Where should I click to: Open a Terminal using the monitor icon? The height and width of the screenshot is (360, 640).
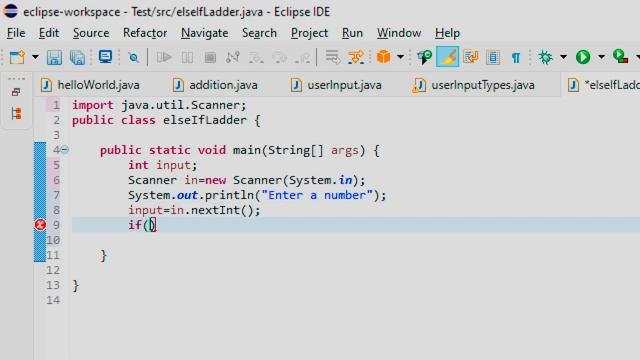(x=105, y=57)
